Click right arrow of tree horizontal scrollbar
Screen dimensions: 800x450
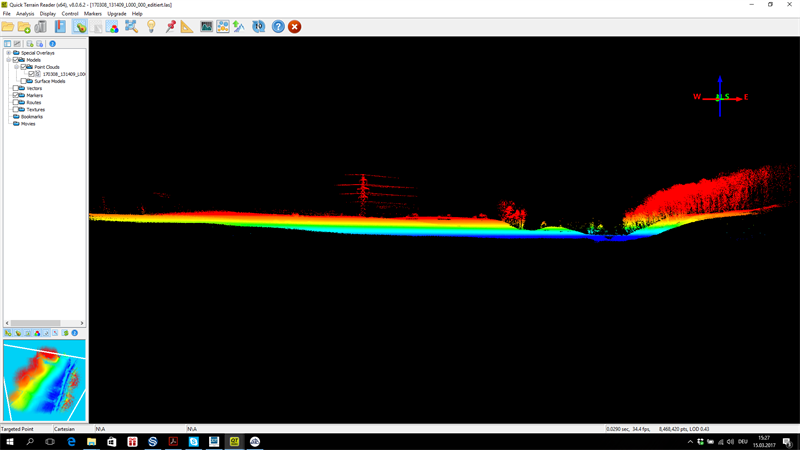[82, 323]
